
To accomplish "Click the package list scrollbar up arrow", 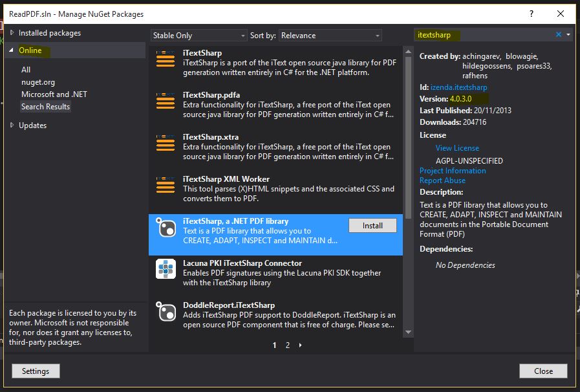I will [x=408, y=52].
